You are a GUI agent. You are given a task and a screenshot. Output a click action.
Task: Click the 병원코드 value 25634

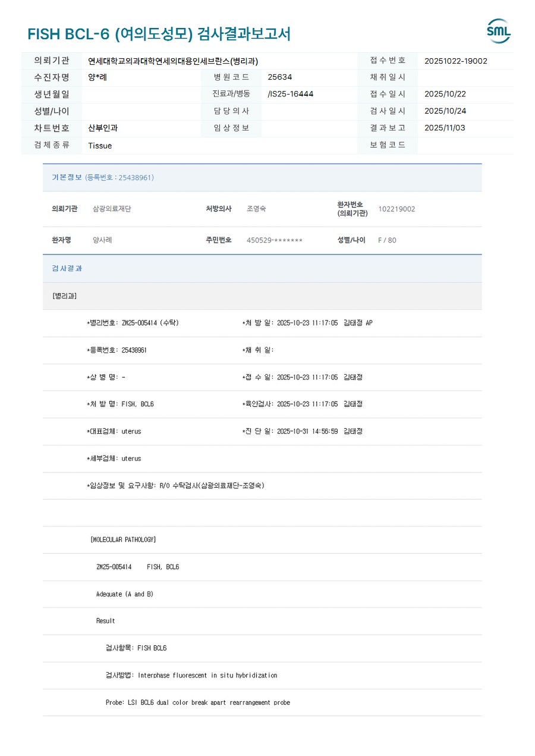coord(280,77)
